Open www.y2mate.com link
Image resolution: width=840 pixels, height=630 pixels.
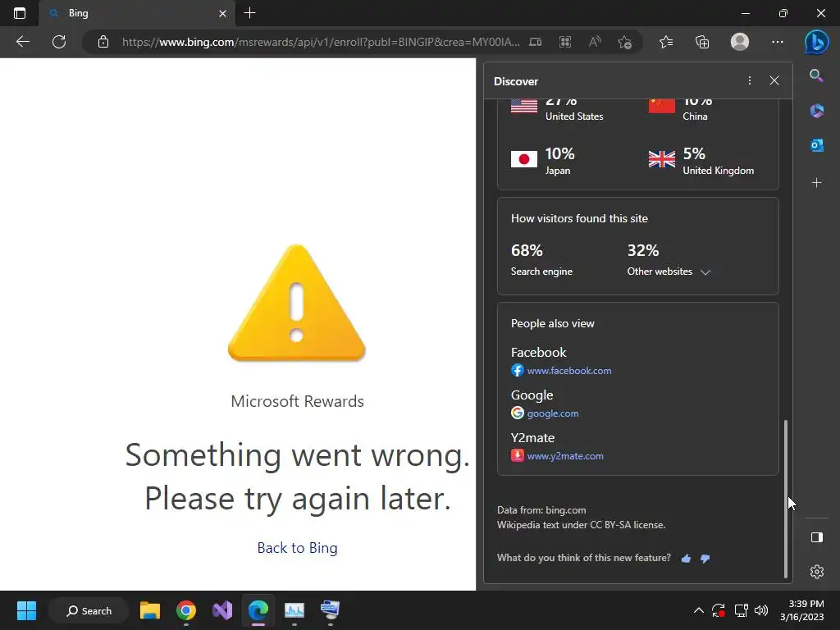coord(565,456)
